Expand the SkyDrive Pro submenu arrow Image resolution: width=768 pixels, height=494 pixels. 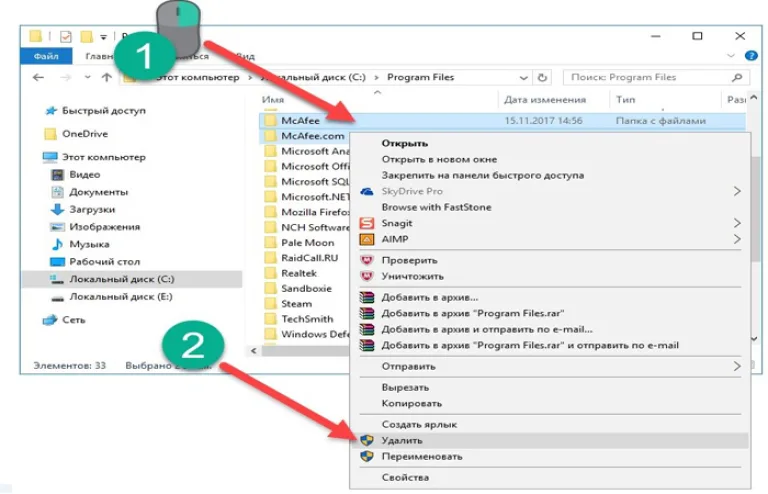tap(737, 191)
